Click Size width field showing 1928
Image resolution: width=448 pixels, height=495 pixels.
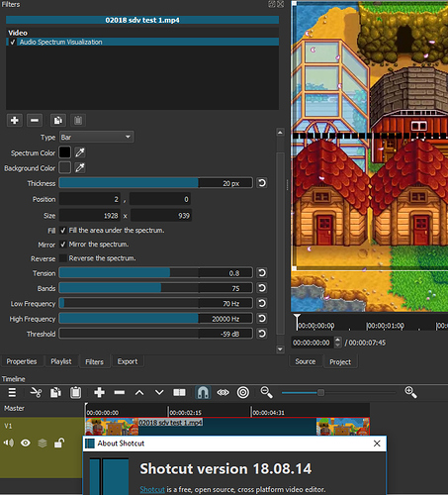point(90,216)
